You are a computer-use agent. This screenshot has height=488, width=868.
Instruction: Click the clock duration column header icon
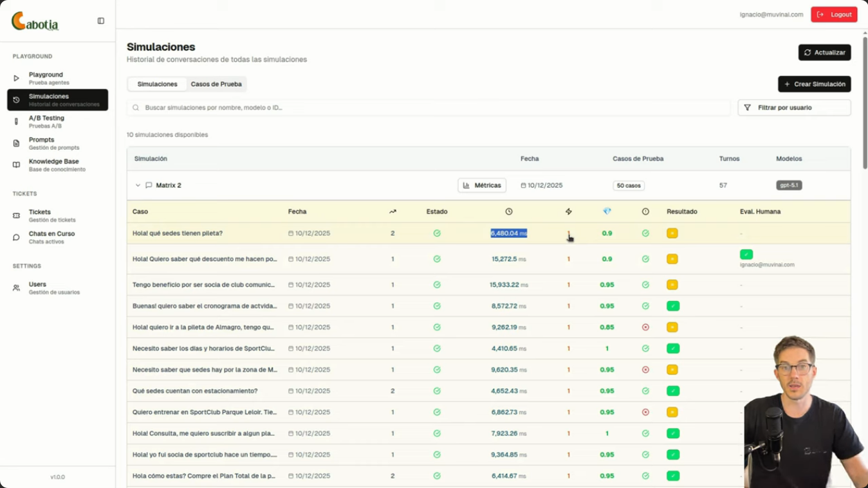click(x=509, y=212)
